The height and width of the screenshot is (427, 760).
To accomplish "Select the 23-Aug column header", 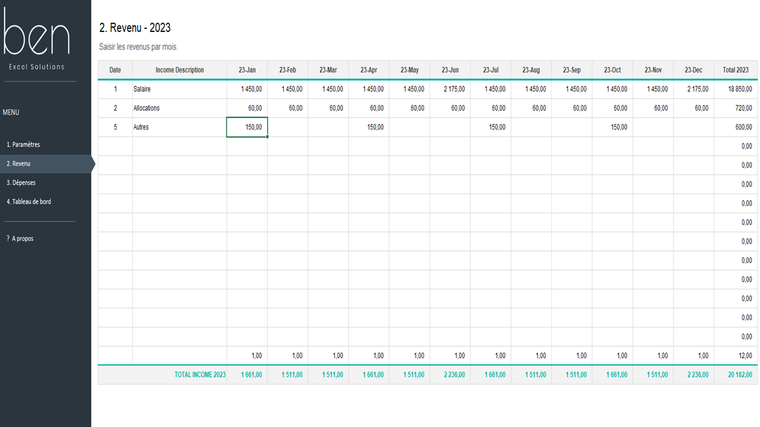I will [x=531, y=70].
